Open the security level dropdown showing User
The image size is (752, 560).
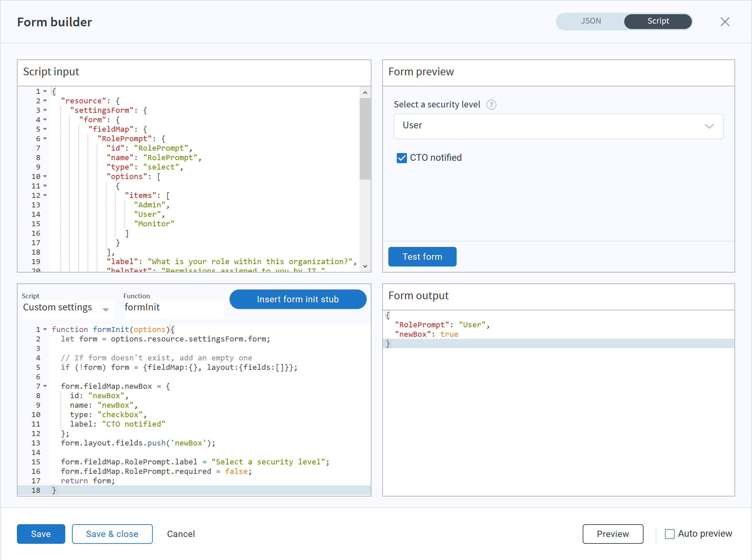[x=558, y=126]
